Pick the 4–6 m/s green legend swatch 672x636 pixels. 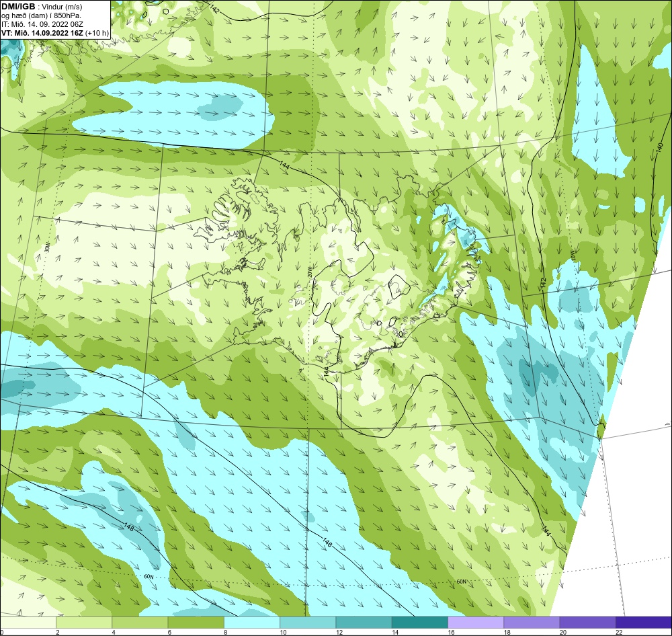coord(140,622)
